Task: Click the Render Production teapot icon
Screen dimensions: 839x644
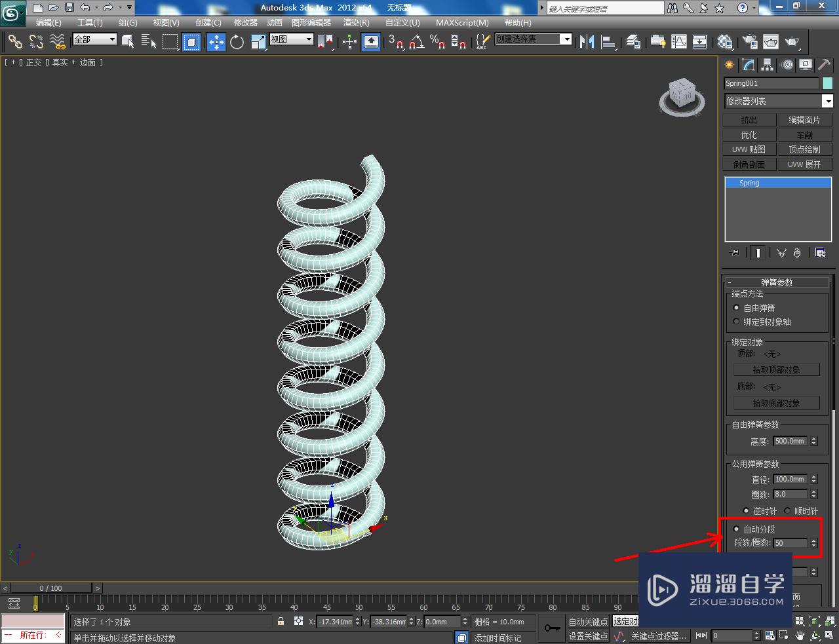Action: point(792,42)
